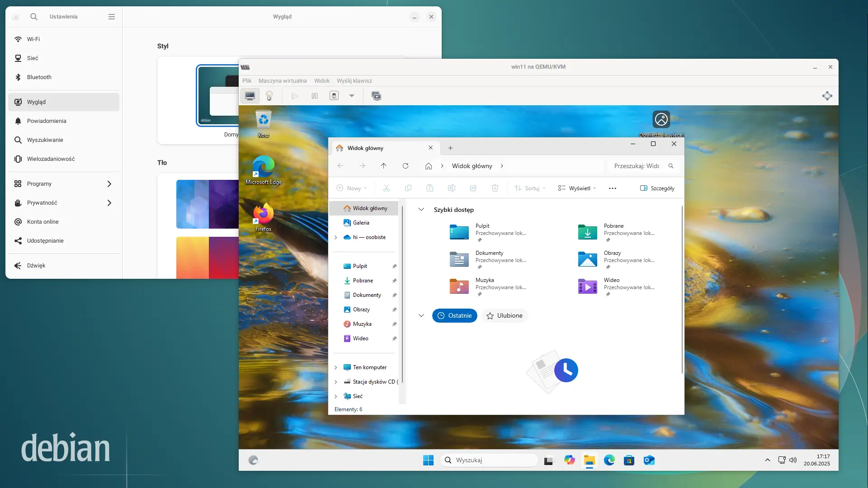Choose the blue geometric background wallpaper
The width and height of the screenshot is (868, 488).
coord(208,204)
